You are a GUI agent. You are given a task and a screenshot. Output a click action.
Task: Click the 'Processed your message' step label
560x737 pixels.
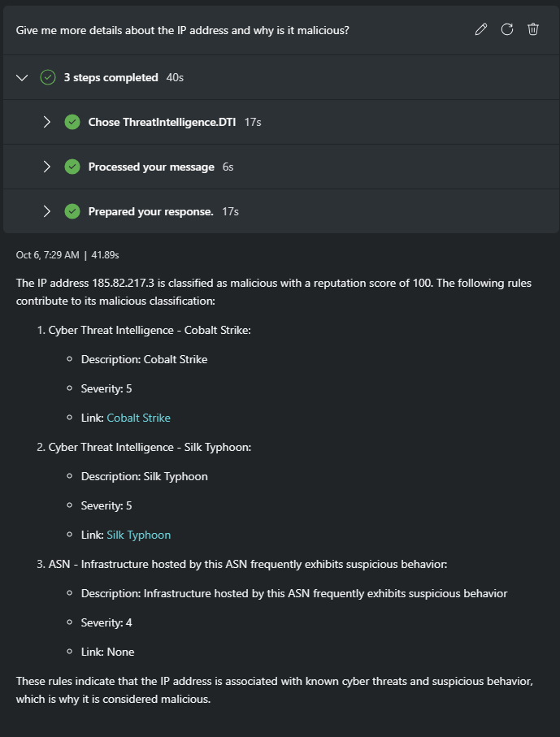(x=152, y=167)
